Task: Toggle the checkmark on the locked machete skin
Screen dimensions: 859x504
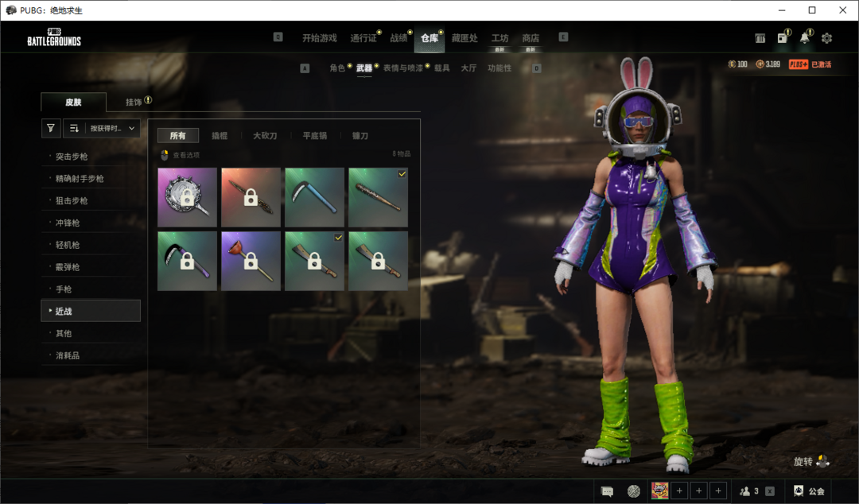Action: [x=339, y=237]
